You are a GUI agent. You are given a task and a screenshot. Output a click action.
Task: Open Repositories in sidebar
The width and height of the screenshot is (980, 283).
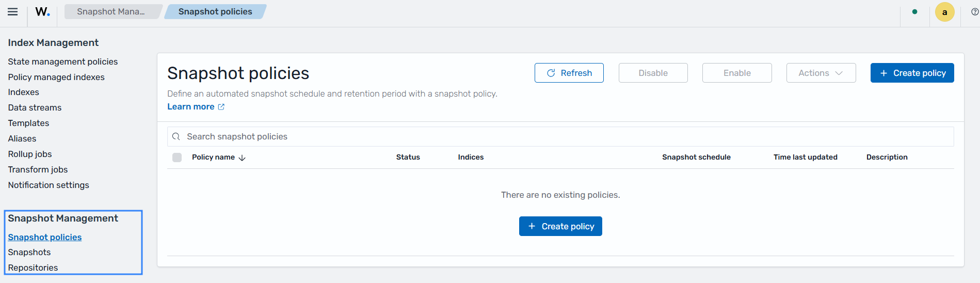click(x=33, y=268)
